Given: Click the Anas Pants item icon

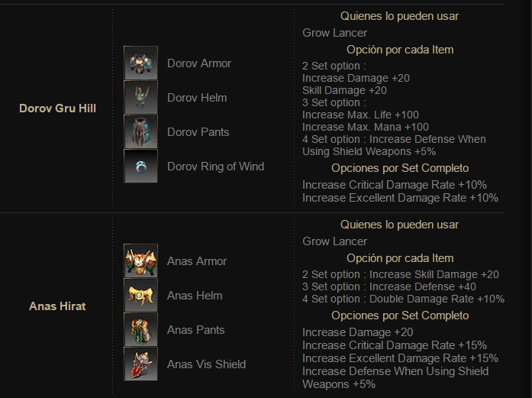Looking at the screenshot, I should pyautogui.click(x=140, y=330).
